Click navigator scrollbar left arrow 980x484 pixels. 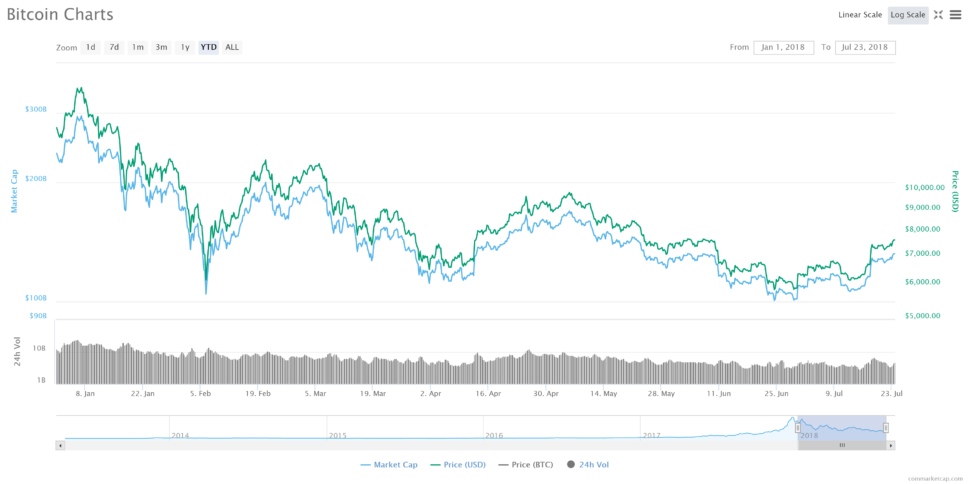(x=60, y=445)
